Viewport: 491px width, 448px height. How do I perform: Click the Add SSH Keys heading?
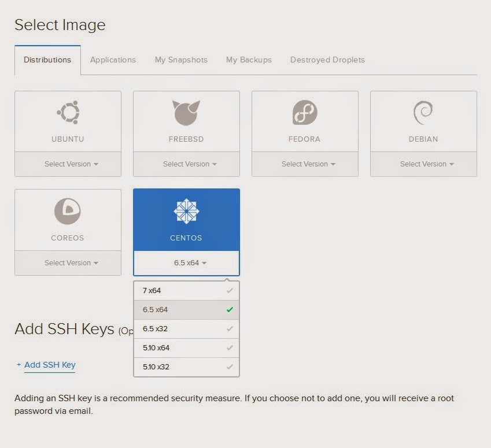point(64,329)
